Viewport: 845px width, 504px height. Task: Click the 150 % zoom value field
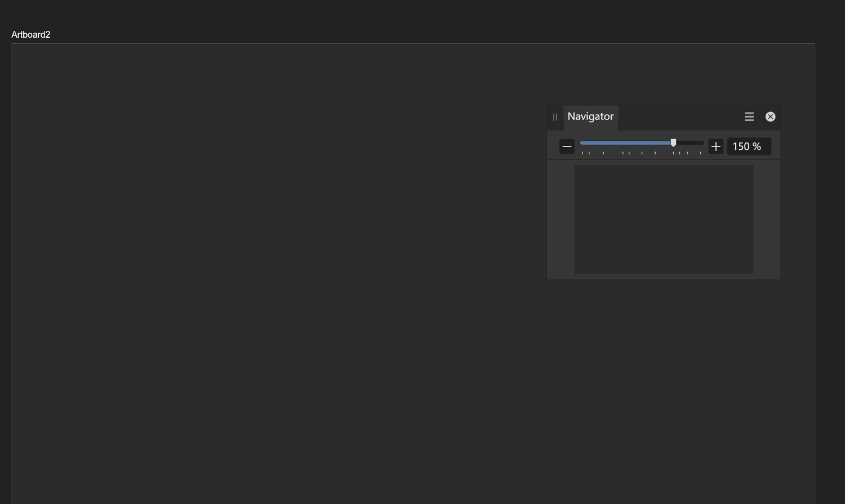(749, 146)
